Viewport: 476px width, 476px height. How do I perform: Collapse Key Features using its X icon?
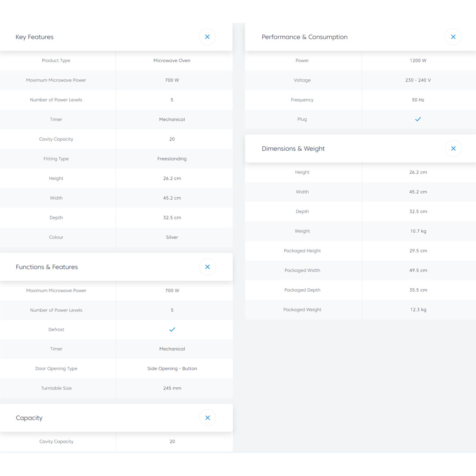tap(207, 37)
